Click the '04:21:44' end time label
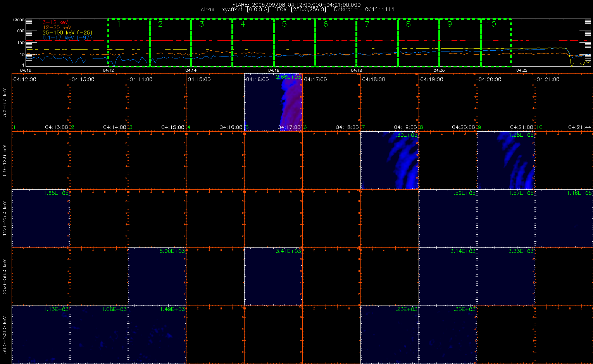593x364 pixels. pyautogui.click(x=580, y=127)
